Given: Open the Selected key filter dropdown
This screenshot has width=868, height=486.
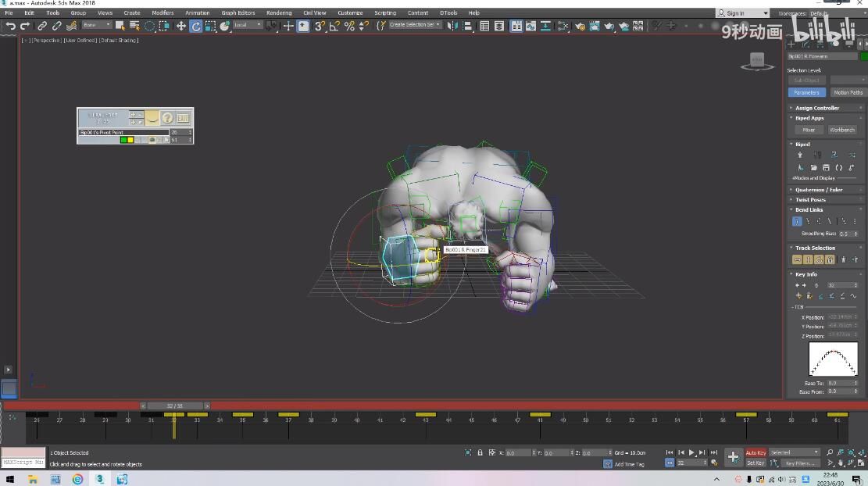Looking at the screenshot, I should pos(794,452).
